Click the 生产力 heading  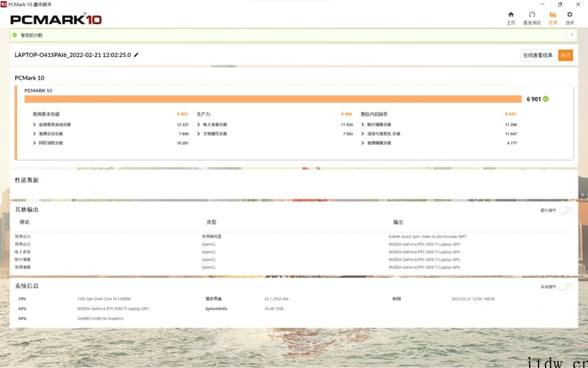204,114
